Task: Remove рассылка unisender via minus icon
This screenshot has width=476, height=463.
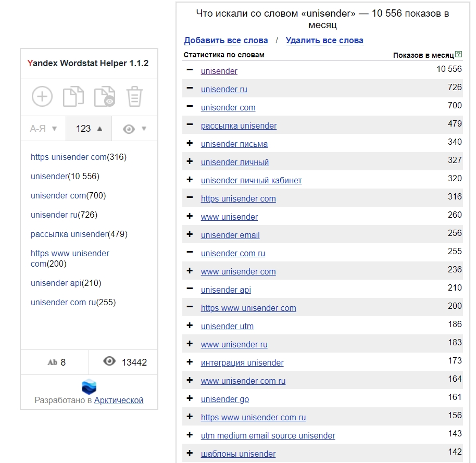Action: pyautogui.click(x=190, y=124)
